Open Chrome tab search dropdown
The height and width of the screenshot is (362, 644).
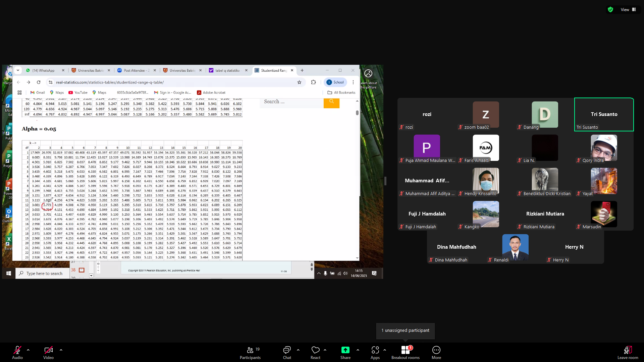18,70
